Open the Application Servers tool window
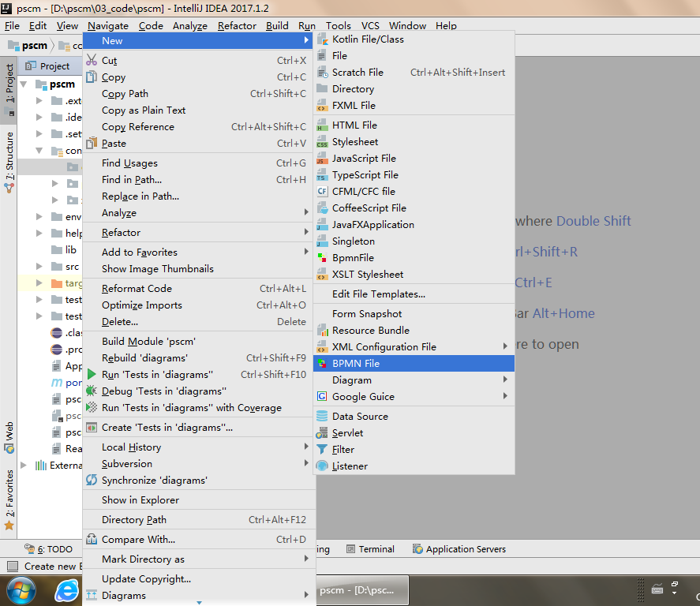This screenshot has width=700, height=606. coord(459,549)
